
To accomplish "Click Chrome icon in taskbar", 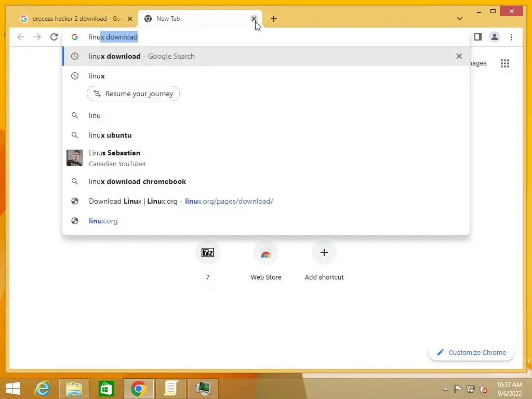I will (138, 389).
